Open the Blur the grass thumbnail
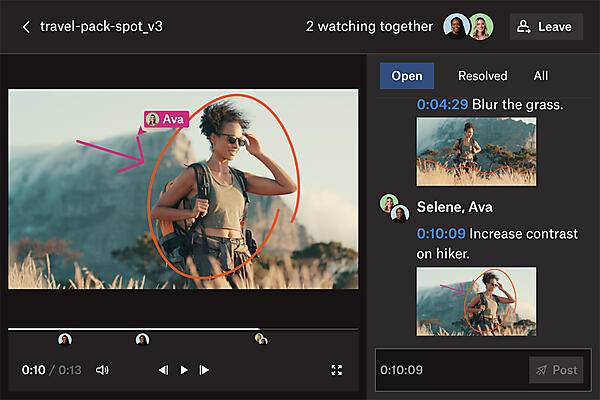Image resolution: width=600 pixels, height=400 pixels. pyautogui.click(x=476, y=151)
